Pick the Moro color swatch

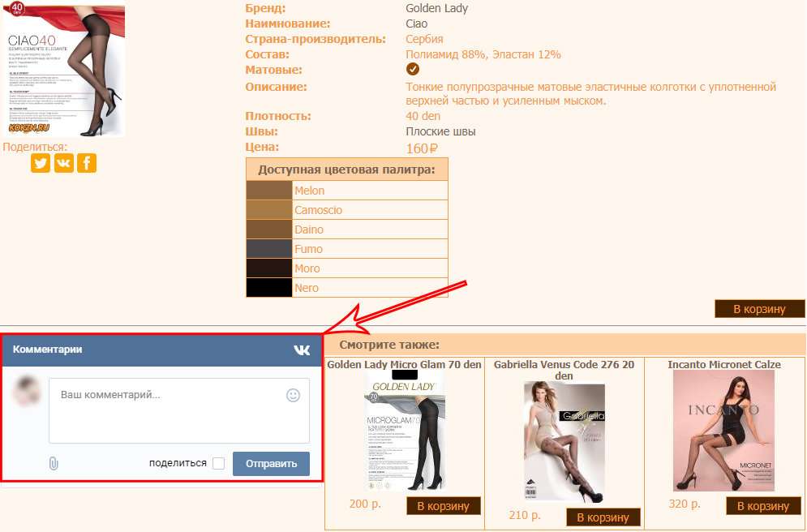tap(269, 268)
